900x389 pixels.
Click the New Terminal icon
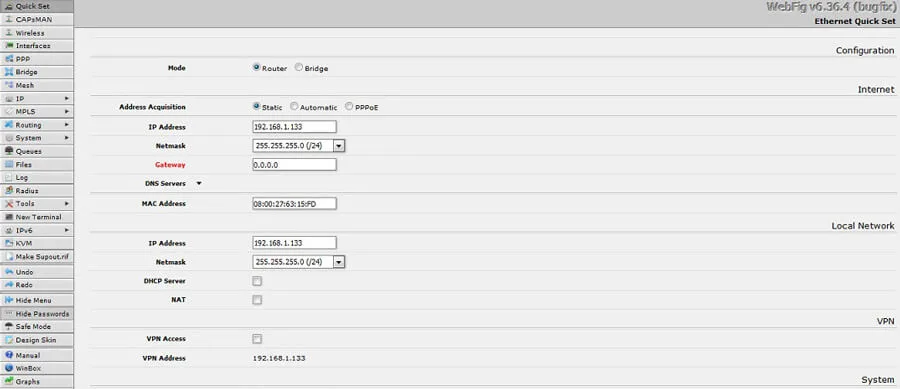tap(9, 217)
